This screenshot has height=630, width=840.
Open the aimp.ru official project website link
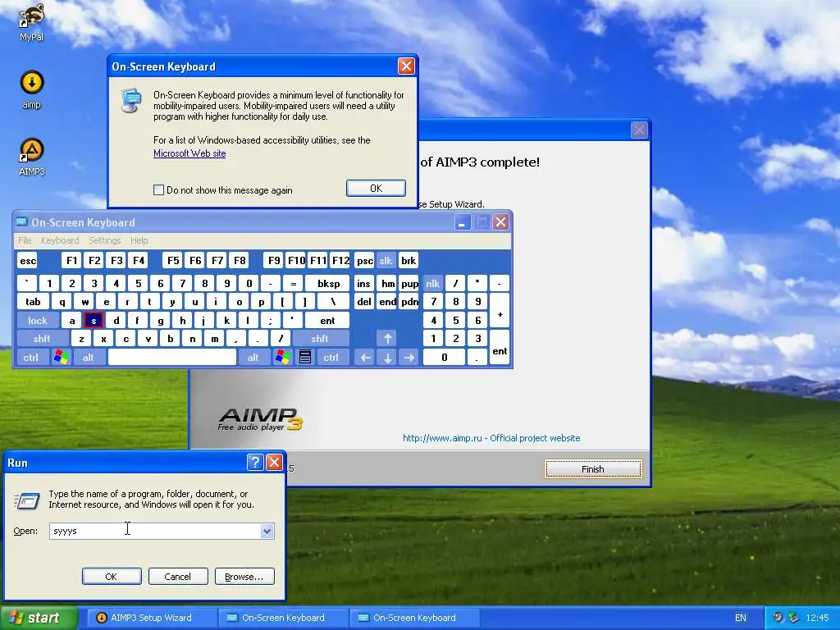click(491, 438)
